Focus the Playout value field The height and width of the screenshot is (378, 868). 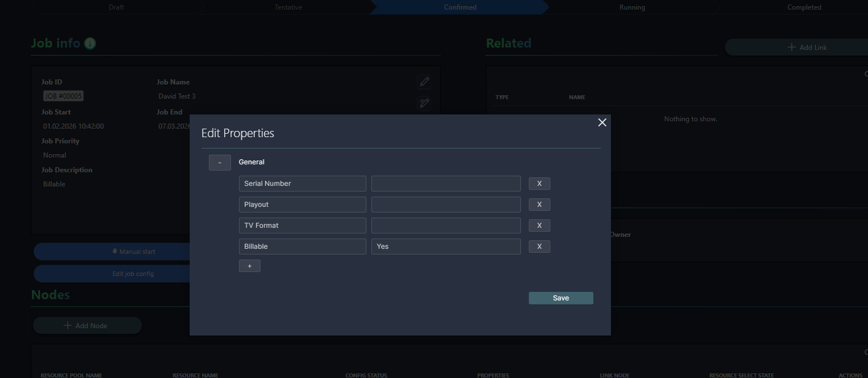446,205
